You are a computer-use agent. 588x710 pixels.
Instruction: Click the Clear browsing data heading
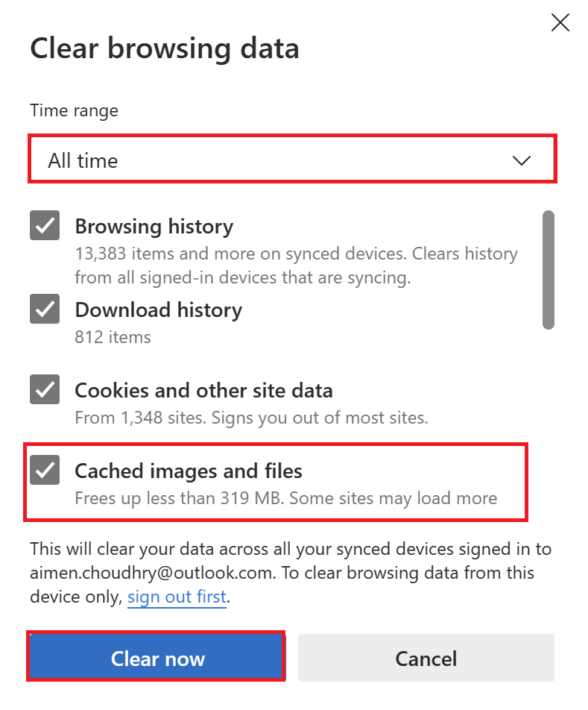pyautogui.click(x=164, y=48)
